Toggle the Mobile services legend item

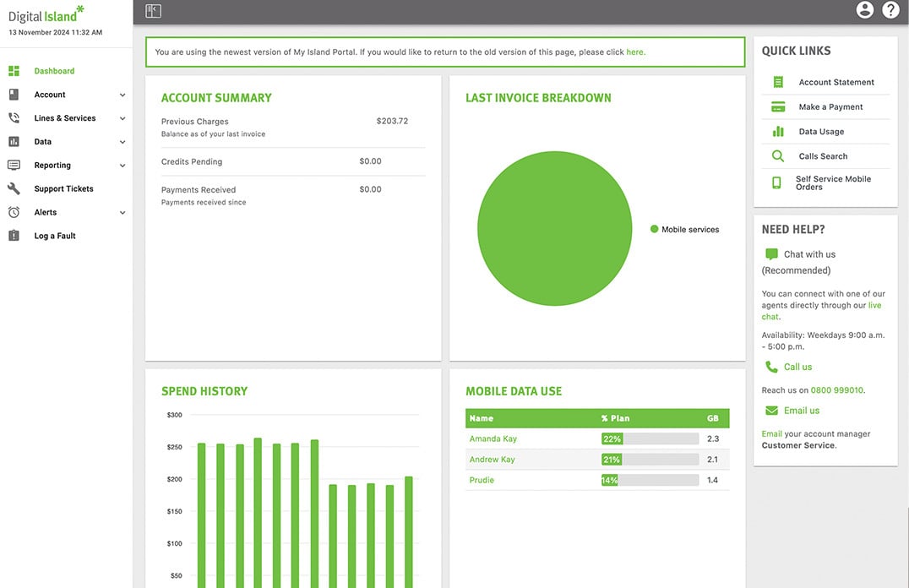684,229
